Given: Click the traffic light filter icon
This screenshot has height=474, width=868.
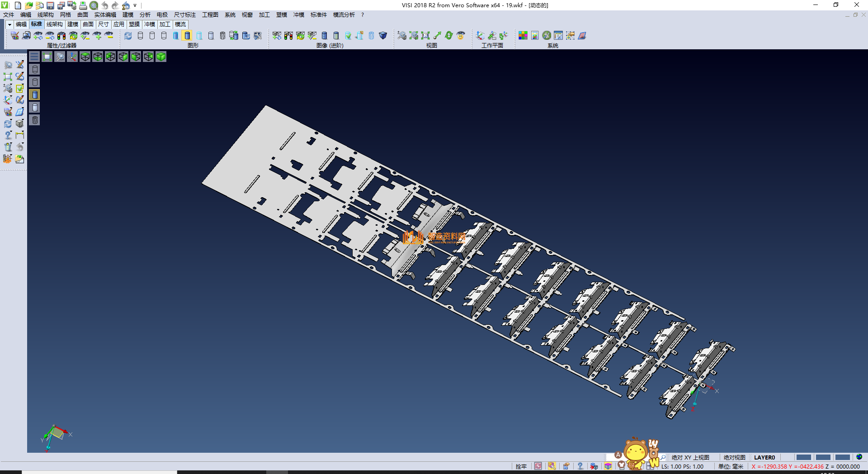Looking at the screenshot, I should tap(61, 35).
